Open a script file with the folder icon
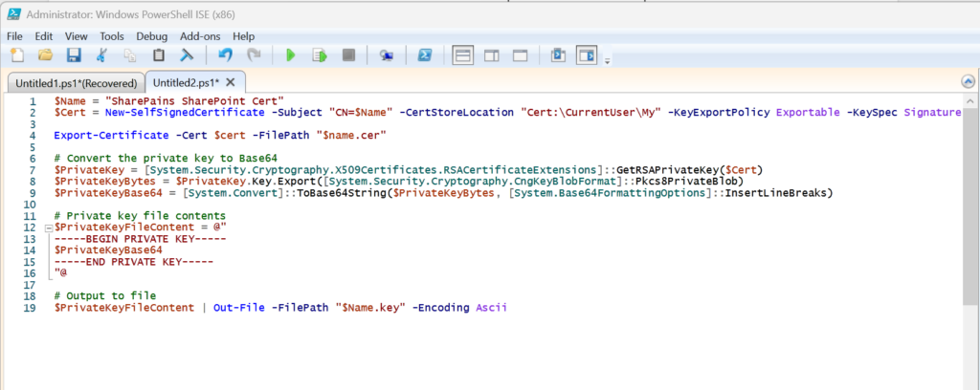The height and width of the screenshot is (390, 980). pyautogui.click(x=45, y=55)
